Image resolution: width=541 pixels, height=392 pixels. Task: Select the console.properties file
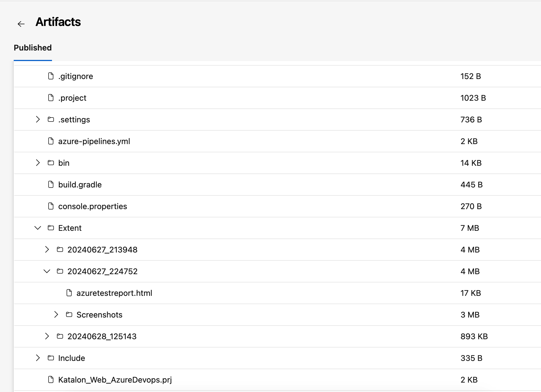pyautogui.click(x=93, y=206)
